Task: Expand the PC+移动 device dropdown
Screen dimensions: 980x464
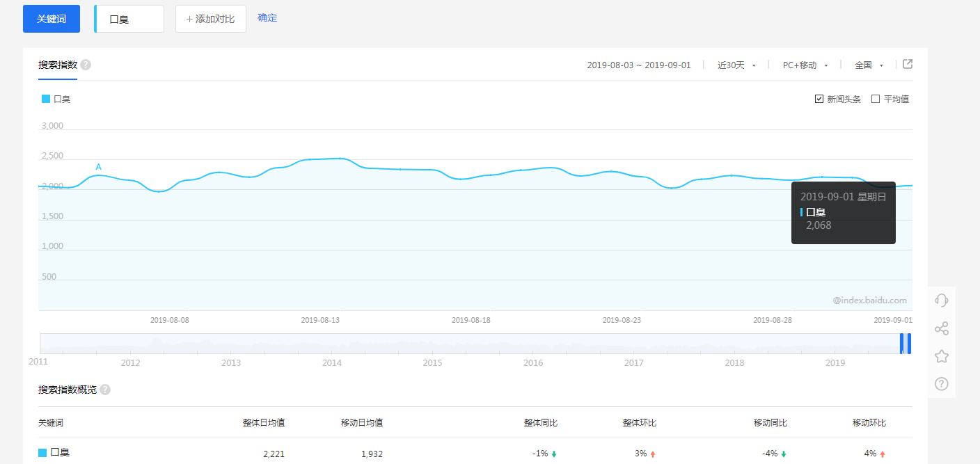Action: (x=805, y=65)
